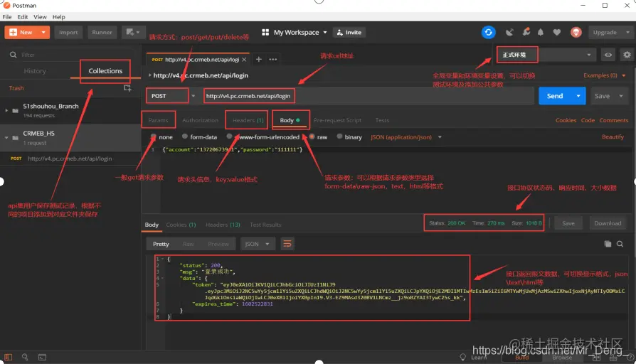Open the response Headers (13) tab
The height and width of the screenshot is (364, 636).
click(223, 225)
